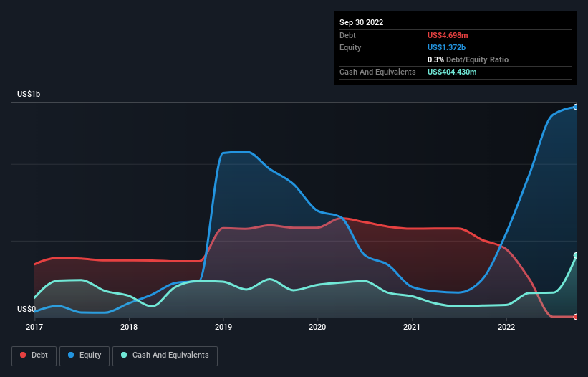This screenshot has height=377, width=588.
Task: Click the 2020 x-axis label
Action: click(x=317, y=327)
